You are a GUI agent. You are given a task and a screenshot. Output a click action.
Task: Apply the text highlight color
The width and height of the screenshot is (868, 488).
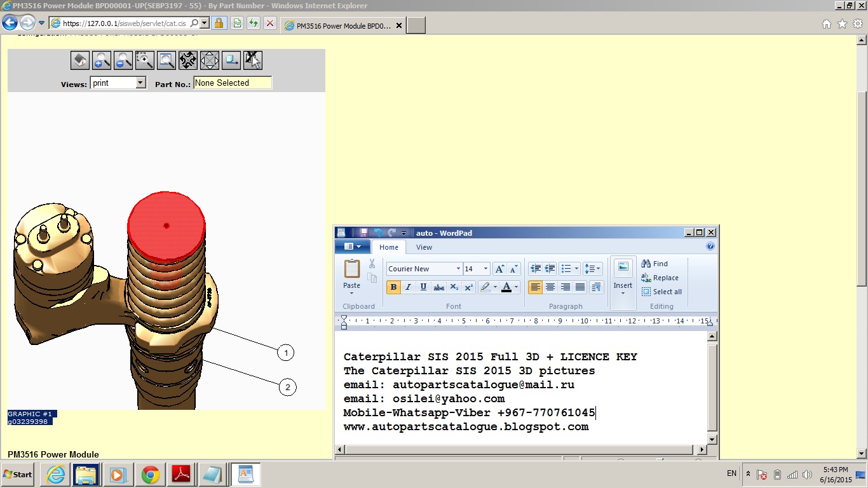485,287
